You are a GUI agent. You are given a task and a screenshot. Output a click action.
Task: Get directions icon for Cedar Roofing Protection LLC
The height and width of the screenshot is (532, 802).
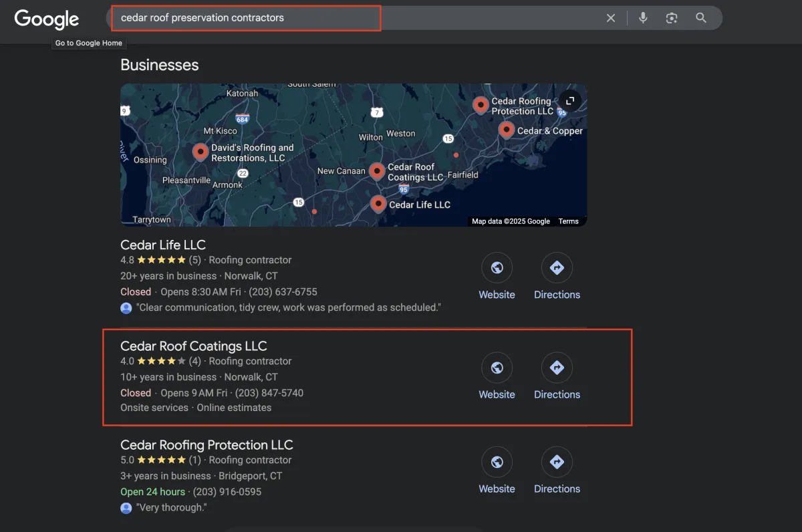pyautogui.click(x=557, y=462)
